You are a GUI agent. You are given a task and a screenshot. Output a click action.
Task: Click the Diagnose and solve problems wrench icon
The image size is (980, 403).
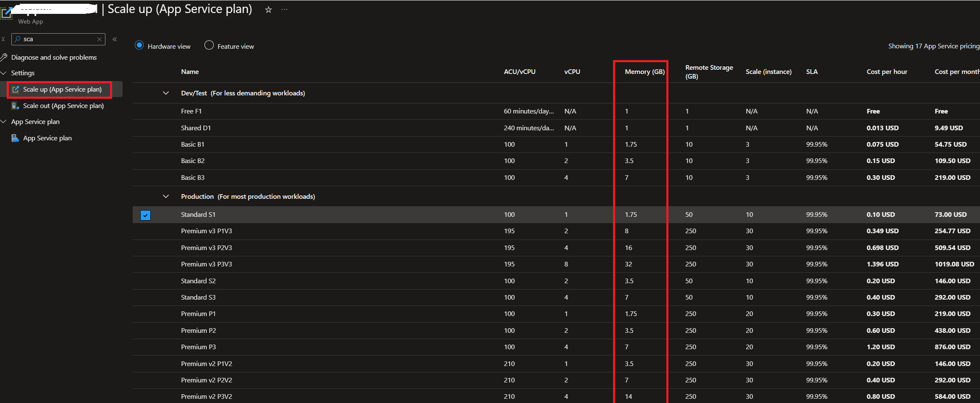pos(4,57)
